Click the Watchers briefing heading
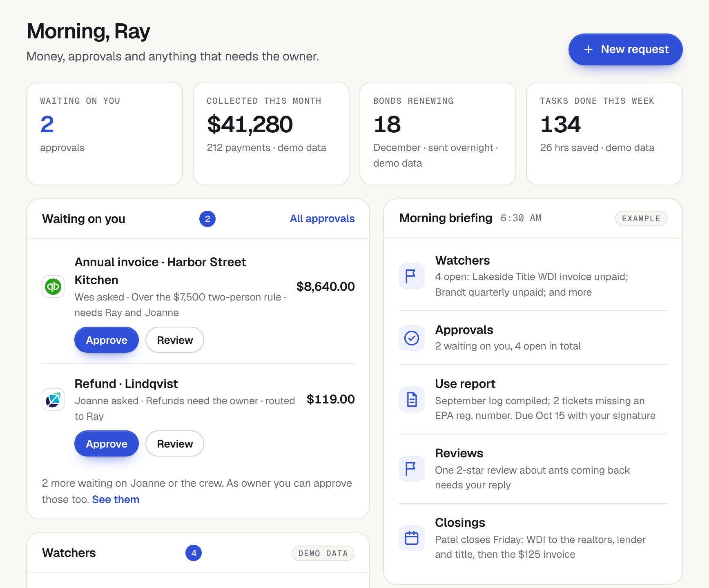The width and height of the screenshot is (709, 588). coord(462,261)
